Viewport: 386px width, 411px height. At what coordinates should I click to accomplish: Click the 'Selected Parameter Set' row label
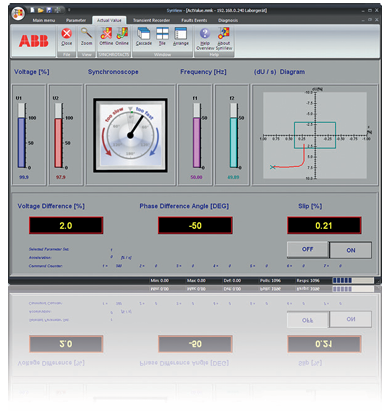49,249
